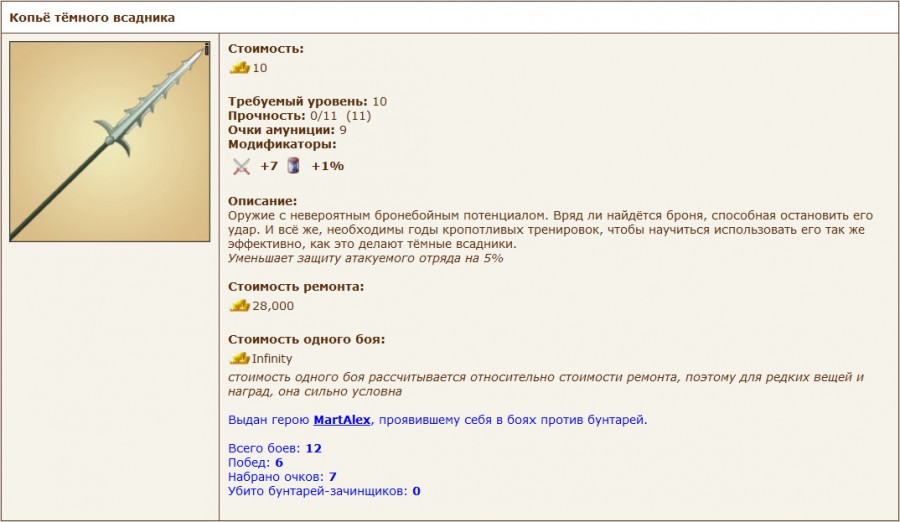Click the hourglass modifier icon beside +1%

tap(294, 166)
